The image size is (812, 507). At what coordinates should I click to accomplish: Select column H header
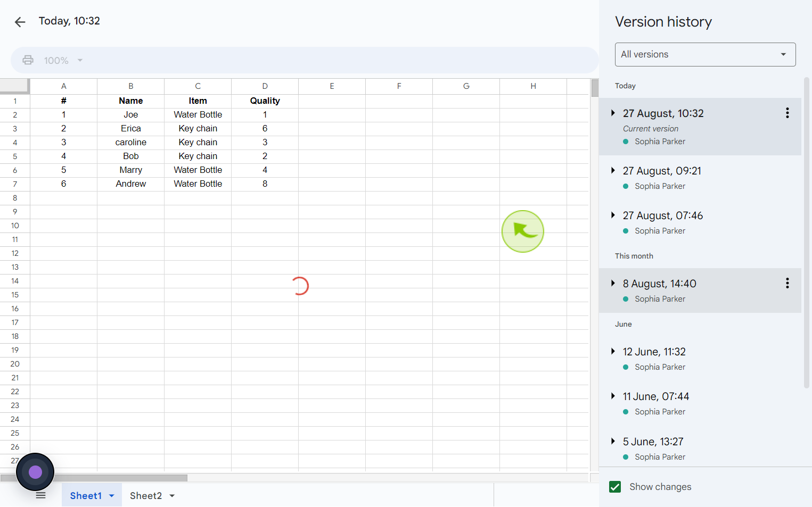pyautogui.click(x=533, y=86)
